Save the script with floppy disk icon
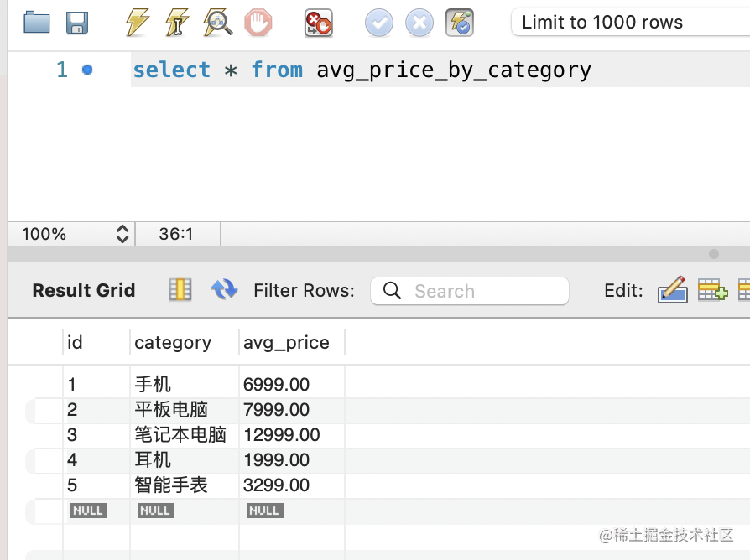This screenshot has height=560, width=750. (x=77, y=23)
